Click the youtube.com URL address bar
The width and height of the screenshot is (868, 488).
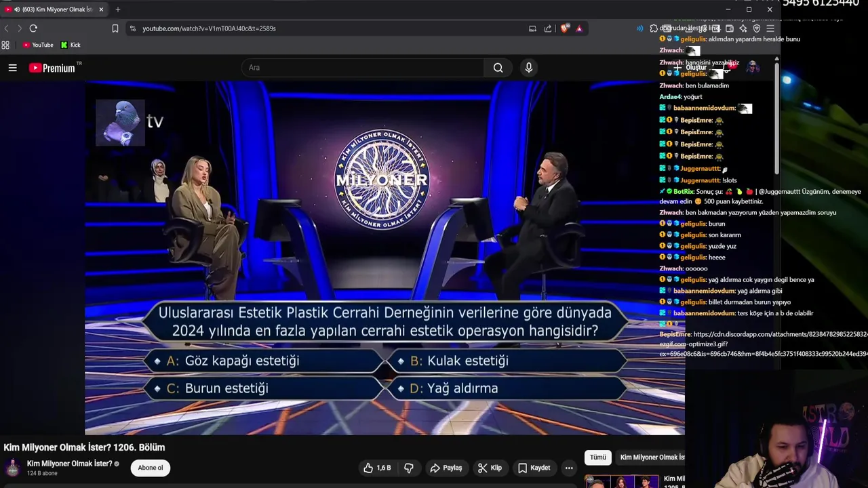click(209, 28)
